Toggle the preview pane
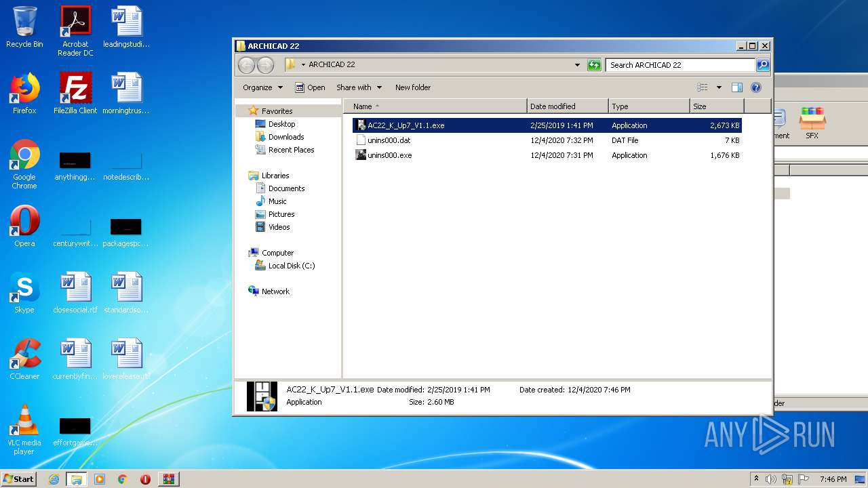 [x=737, y=87]
